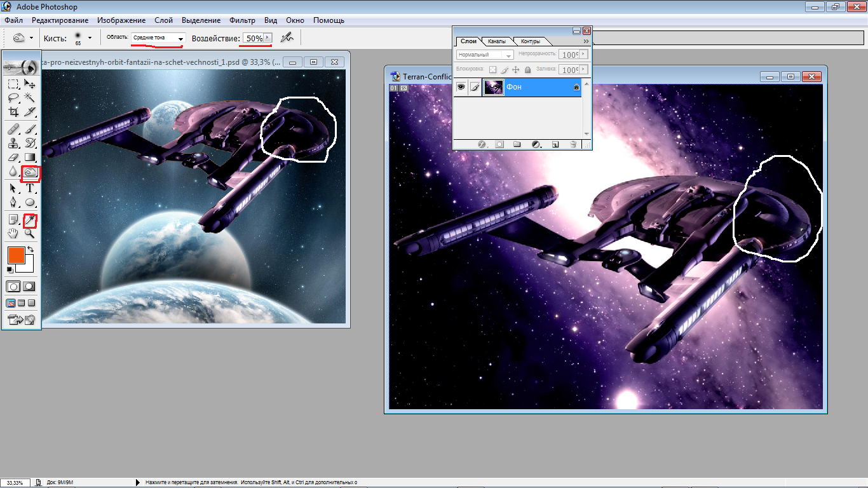868x488 pixels.
Task: Pick the white background color swatch
Action: click(x=28, y=267)
